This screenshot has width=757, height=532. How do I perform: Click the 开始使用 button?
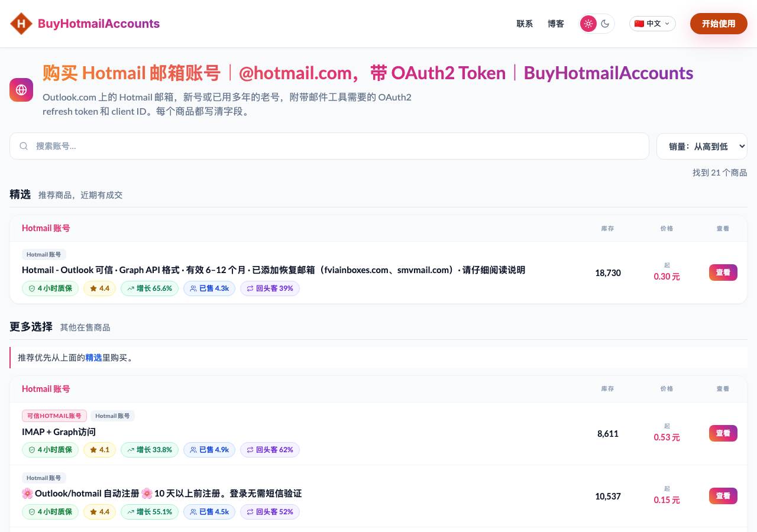[719, 24]
